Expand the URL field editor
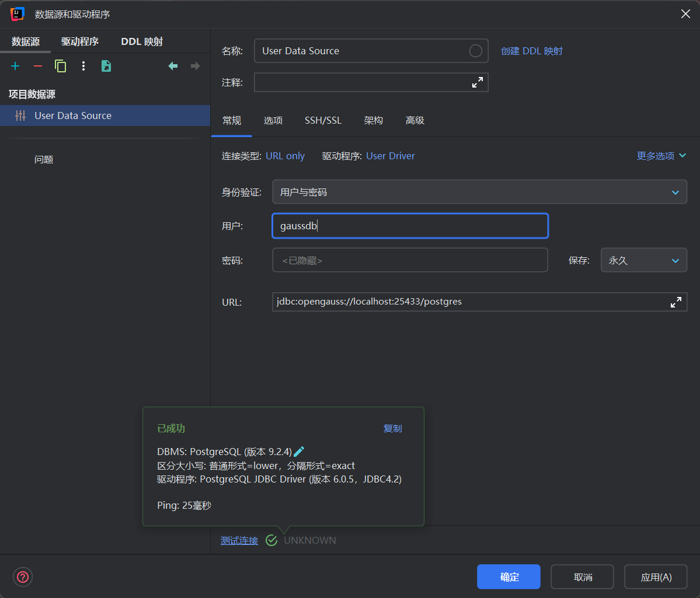 click(x=676, y=302)
